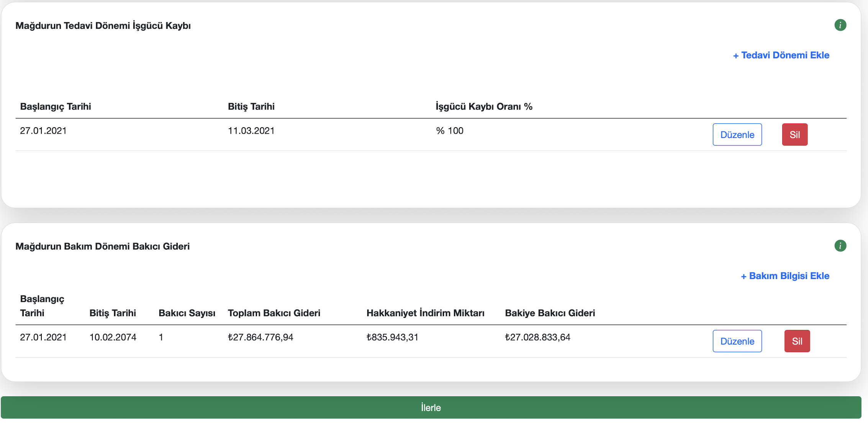Delete the treatment period row with Sil

794,134
